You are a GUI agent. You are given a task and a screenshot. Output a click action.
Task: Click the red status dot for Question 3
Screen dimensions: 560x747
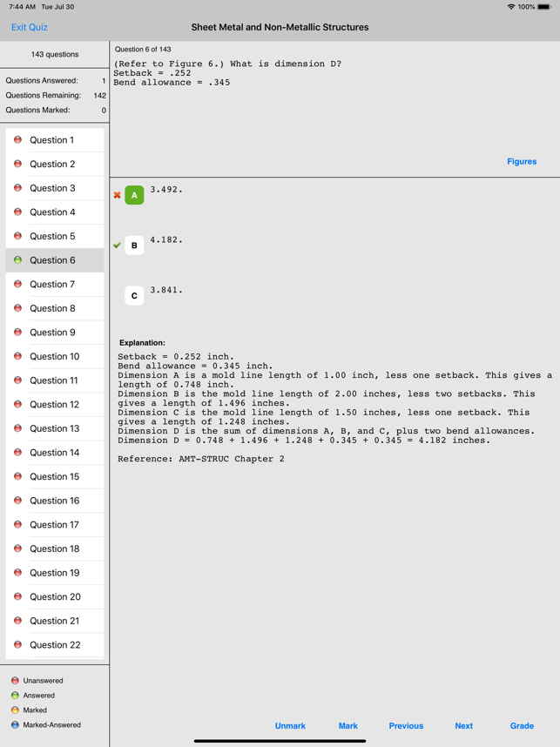coord(17,188)
